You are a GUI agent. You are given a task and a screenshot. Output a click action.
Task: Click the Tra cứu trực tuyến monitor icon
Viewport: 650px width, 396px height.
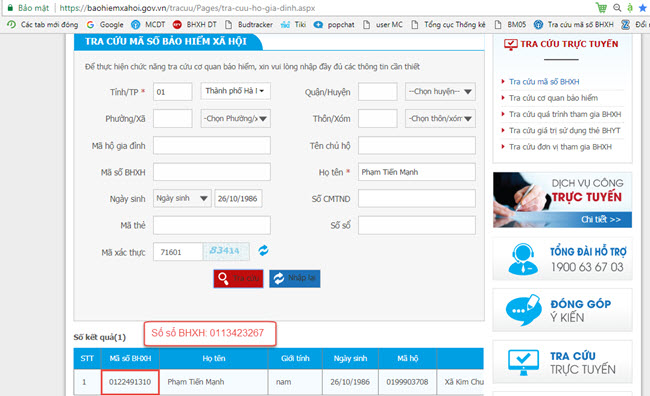524,362
